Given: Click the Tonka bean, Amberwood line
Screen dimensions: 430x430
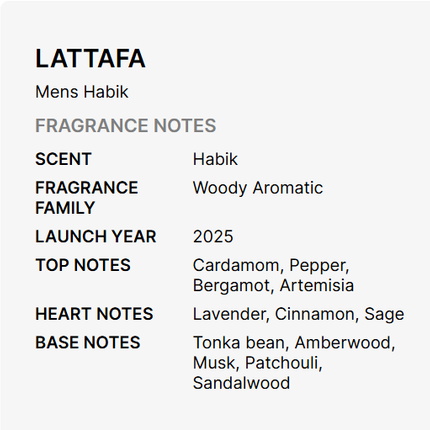Looking at the screenshot, I should (294, 343).
